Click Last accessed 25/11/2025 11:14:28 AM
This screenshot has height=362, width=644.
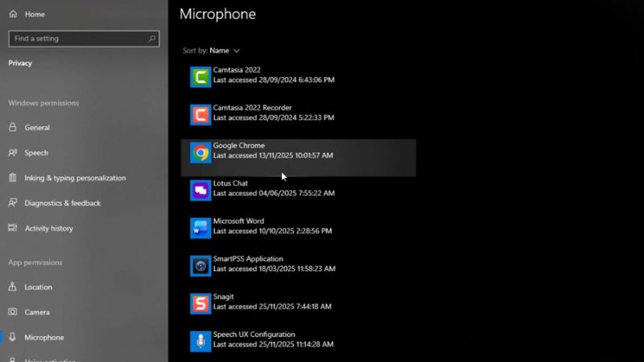(x=273, y=344)
